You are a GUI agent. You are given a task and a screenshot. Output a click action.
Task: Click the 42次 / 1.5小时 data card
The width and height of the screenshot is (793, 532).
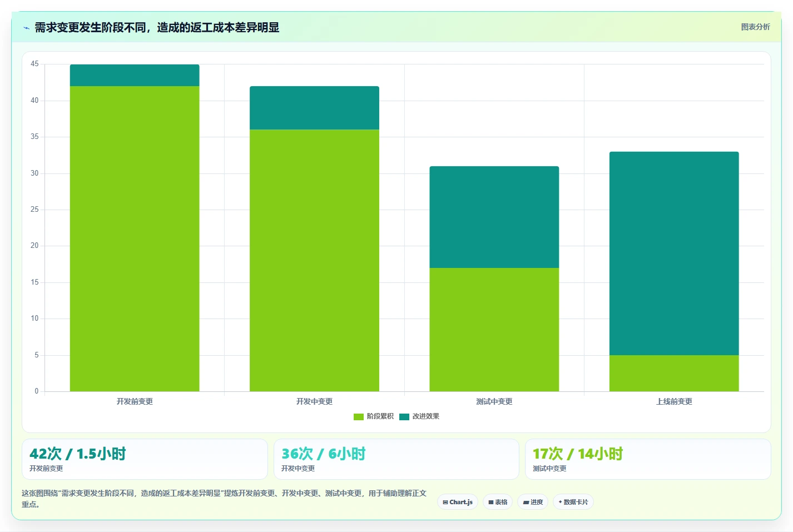[x=145, y=459]
